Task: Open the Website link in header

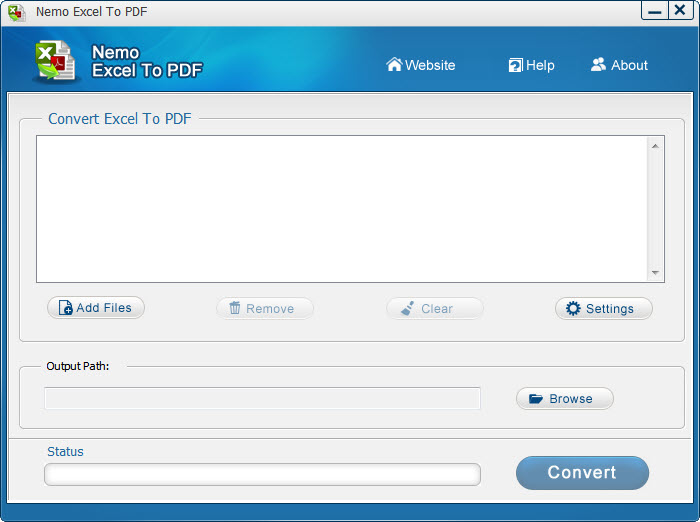Action: coord(421,65)
